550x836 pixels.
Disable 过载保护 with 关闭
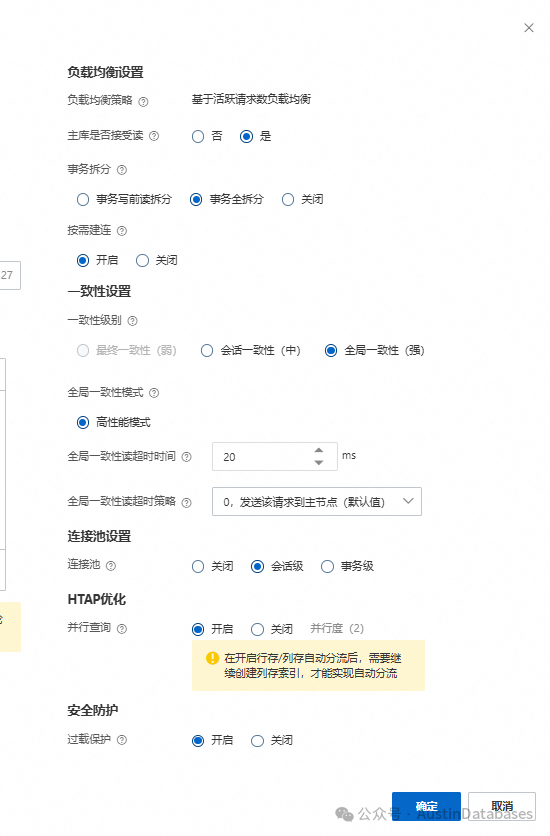[257, 741]
